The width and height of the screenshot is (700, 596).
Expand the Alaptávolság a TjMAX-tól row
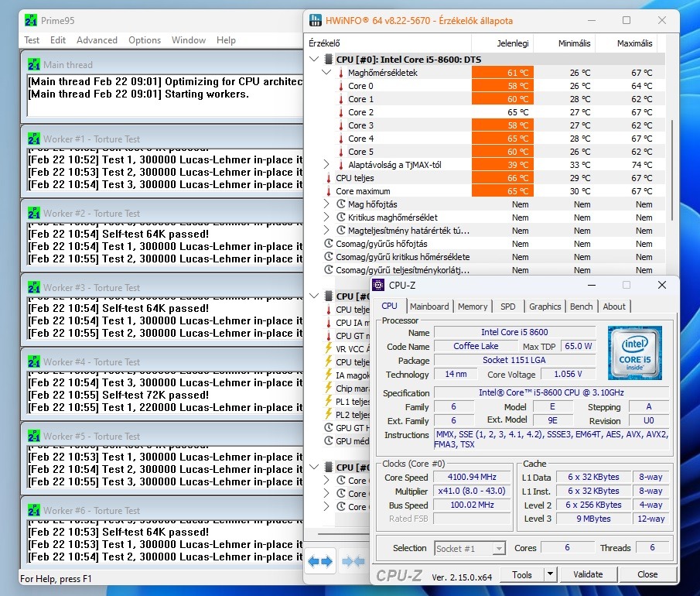coord(327,165)
